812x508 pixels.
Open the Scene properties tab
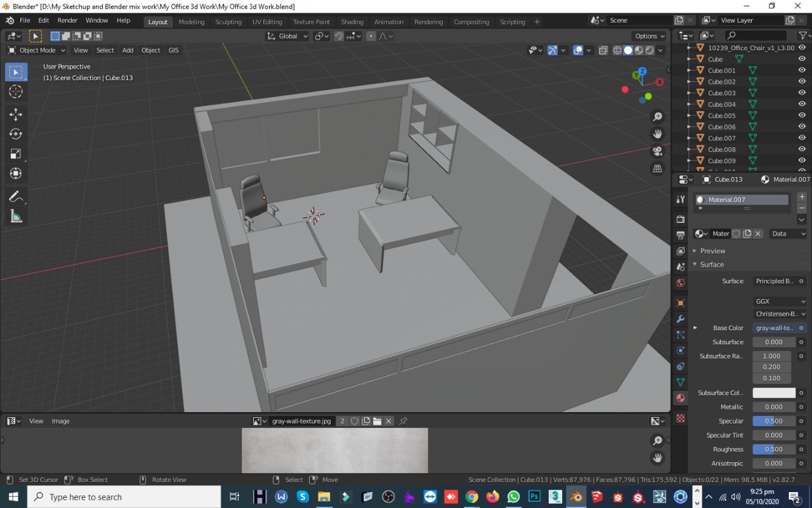(x=681, y=267)
